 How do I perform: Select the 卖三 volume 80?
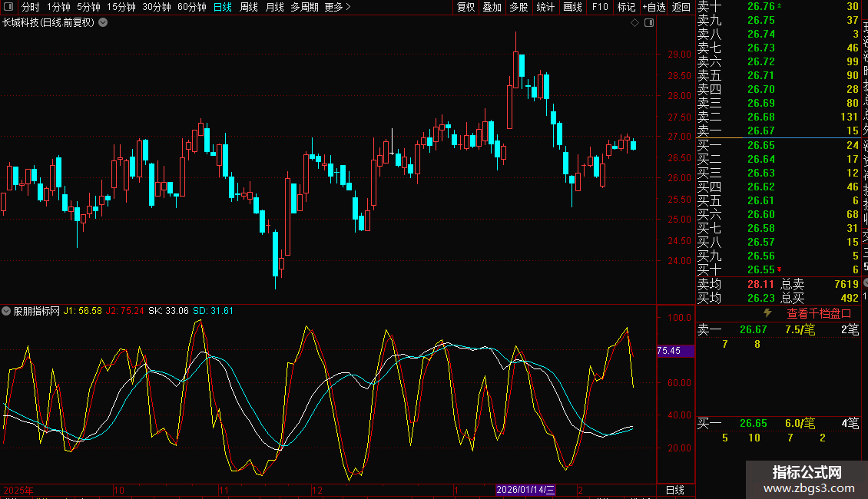point(852,103)
